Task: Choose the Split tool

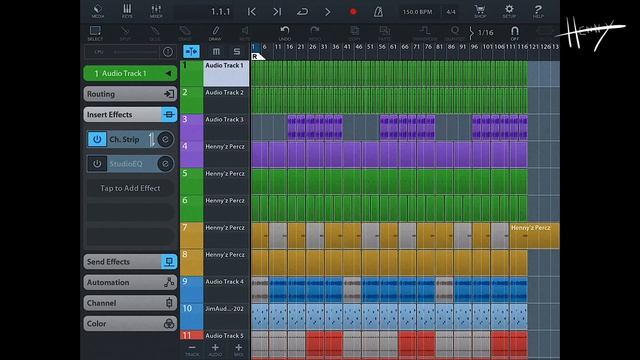Action: 125,33
